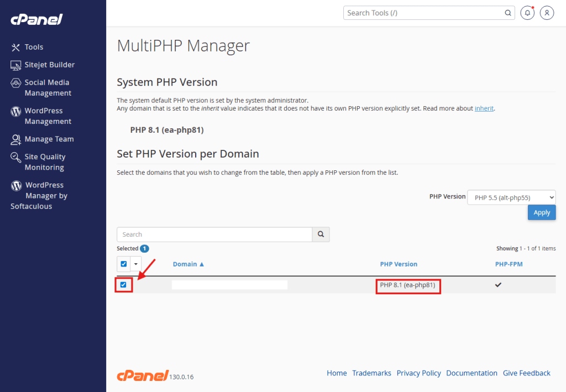This screenshot has width=566, height=392.
Task: Follow the inherit link
Action: pos(484,108)
